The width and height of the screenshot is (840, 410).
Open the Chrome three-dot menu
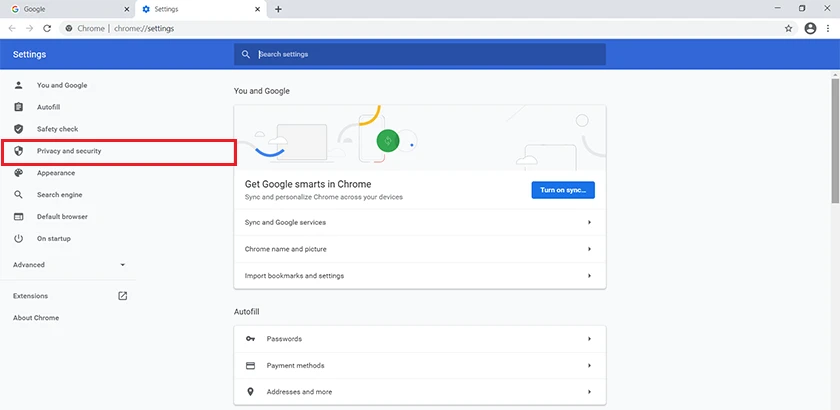[828, 28]
